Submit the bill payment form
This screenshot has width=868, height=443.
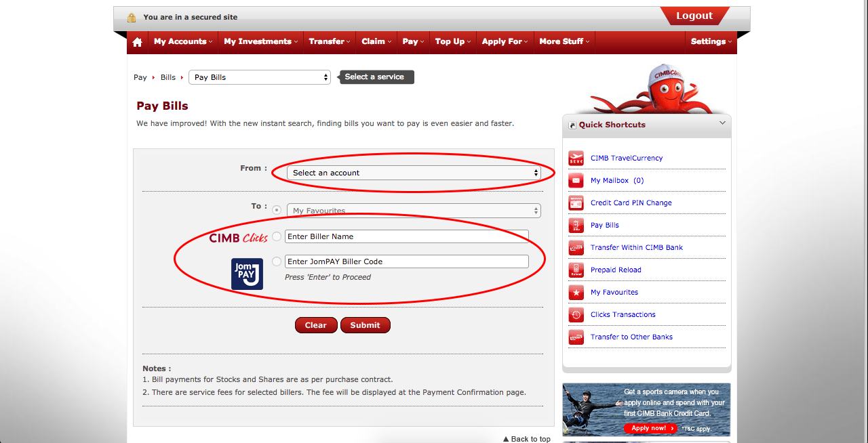[365, 325]
